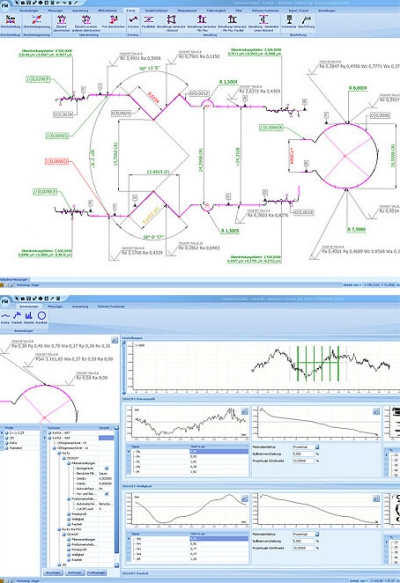The width and height of the screenshot is (400, 583).
Task: Click zoom icon on Primärprofil chart
Action: (x=244, y=411)
